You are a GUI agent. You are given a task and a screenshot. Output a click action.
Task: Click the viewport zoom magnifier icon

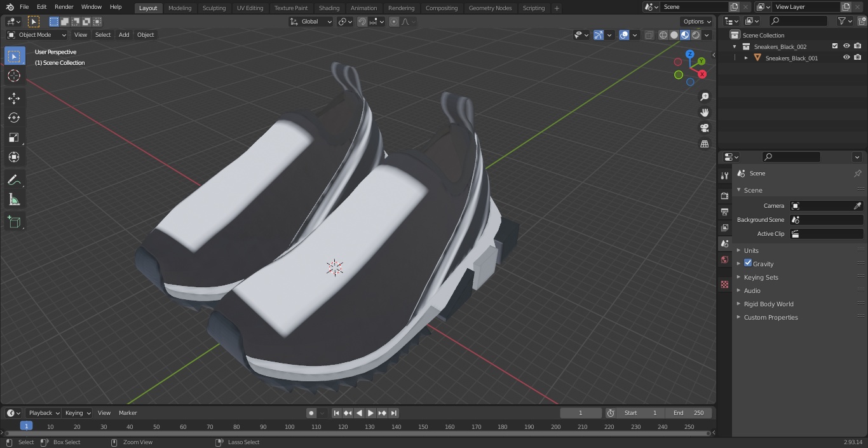[704, 97]
